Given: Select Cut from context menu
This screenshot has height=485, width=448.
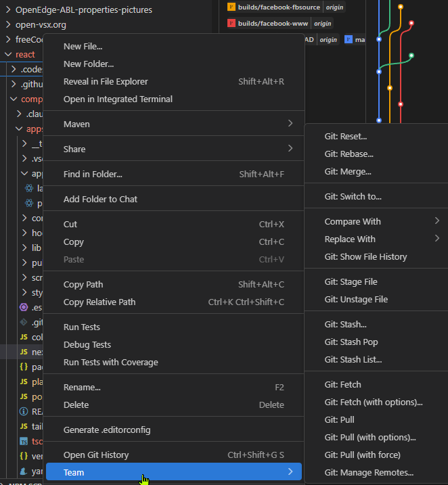Looking at the screenshot, I should 173,225.
